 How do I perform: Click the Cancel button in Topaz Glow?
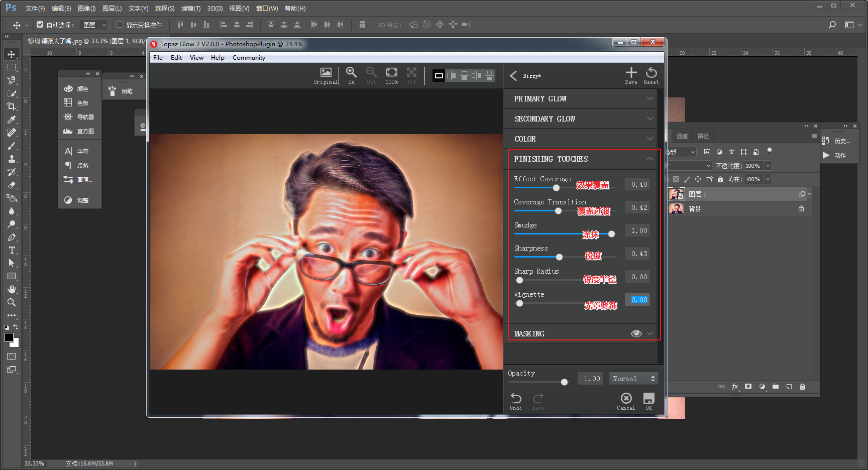point(626,401)
